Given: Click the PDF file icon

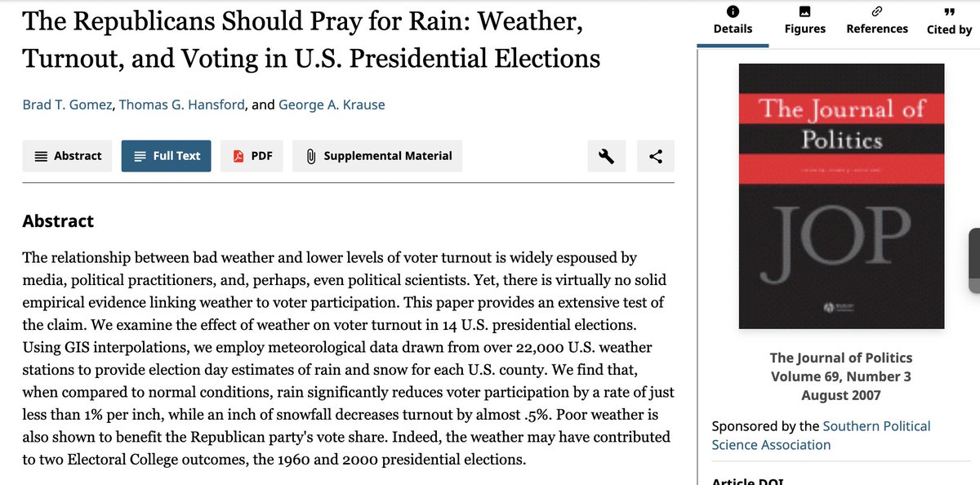Looking at the screenshot, I should 239,156.
